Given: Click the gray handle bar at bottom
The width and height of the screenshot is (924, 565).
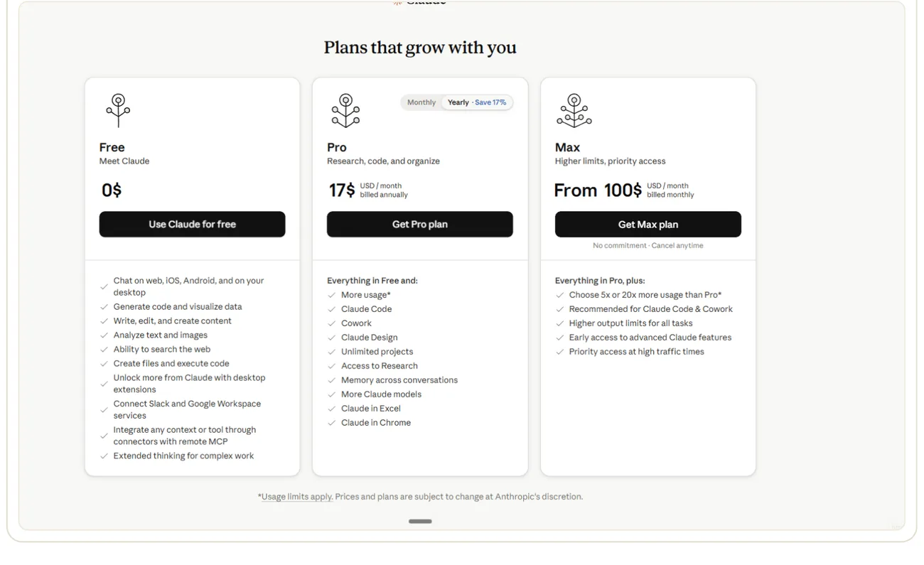Looking at the screenshot, I should click(x=420, y=521).
